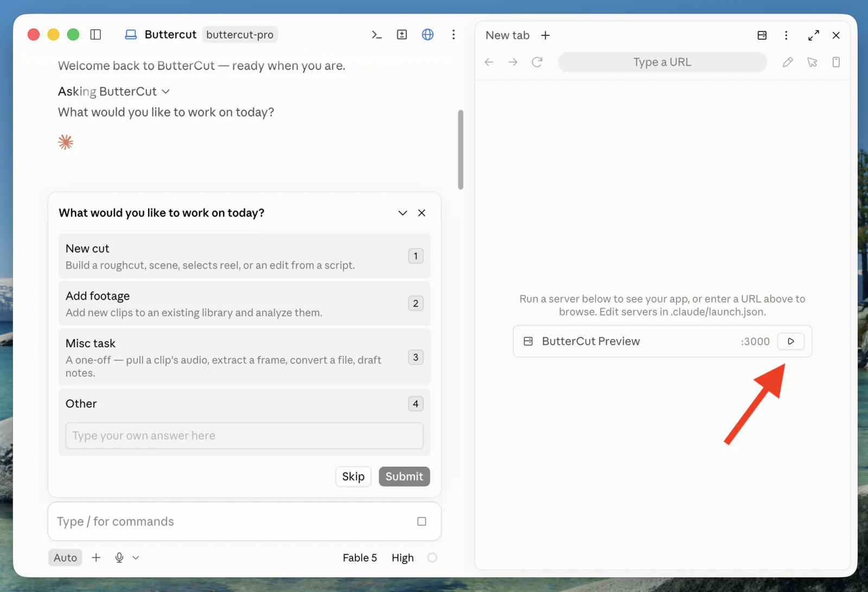868x592 pixels.
Task: Open the terminal prompt icon
Action: click(x=376, y=35)
